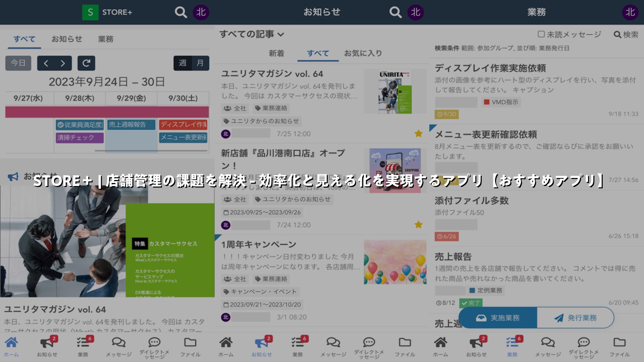Select すべて tab on home screen
The image size is (644, 362).
point(24,39)
